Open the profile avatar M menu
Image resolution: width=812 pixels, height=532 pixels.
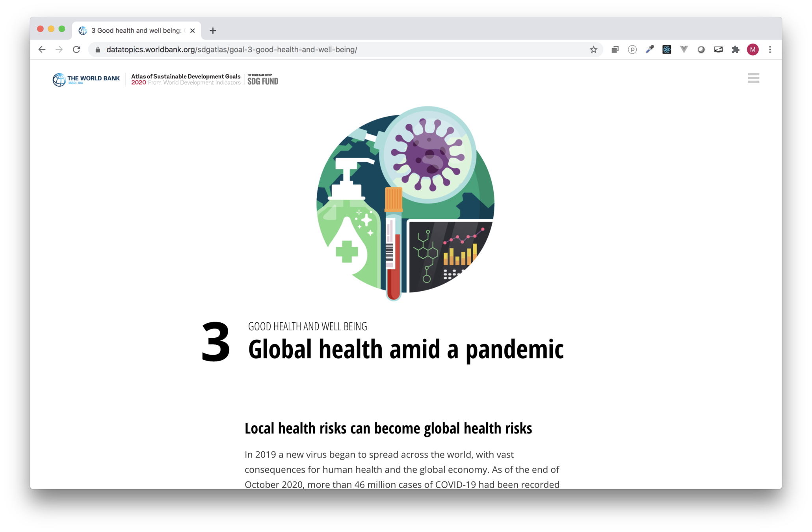click(x=753, y=50)
